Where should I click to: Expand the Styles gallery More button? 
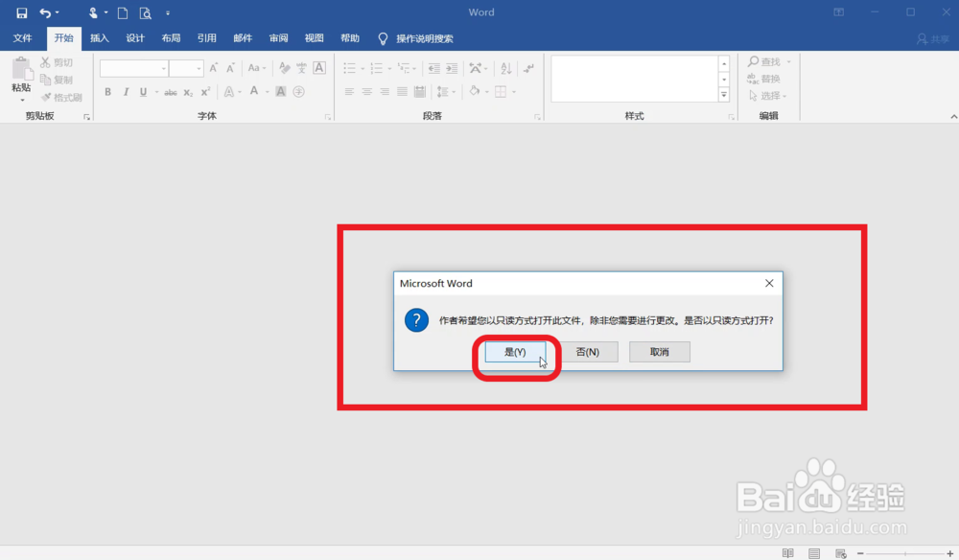coord(724,95)
